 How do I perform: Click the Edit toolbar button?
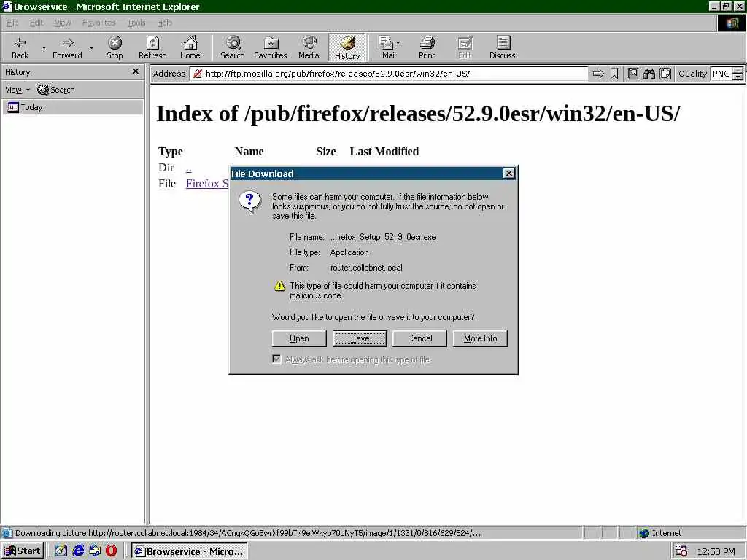click(x=465, y=47)
